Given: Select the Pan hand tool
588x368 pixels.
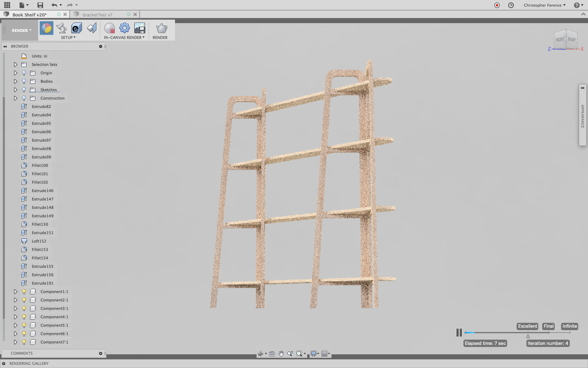Looking at the screenshot, I should pos(281,354).
